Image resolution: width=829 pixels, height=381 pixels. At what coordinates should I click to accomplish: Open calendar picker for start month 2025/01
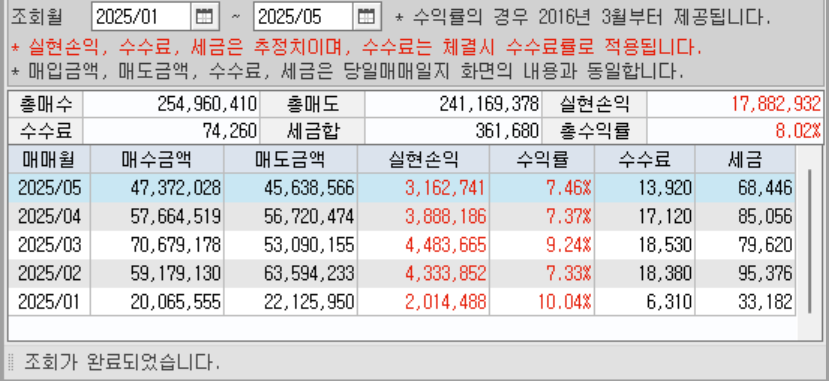[204, 17]
